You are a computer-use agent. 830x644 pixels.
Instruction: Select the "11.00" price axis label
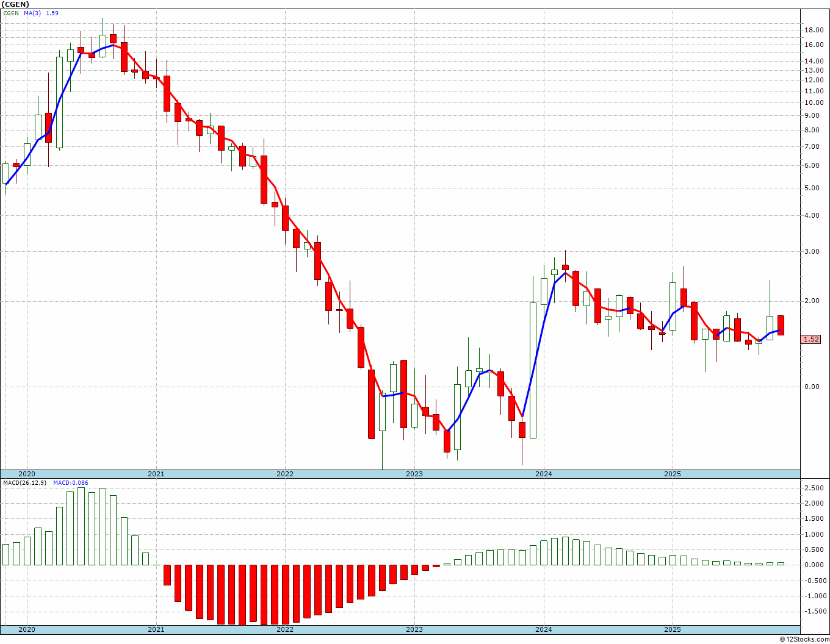pos(813,91)
